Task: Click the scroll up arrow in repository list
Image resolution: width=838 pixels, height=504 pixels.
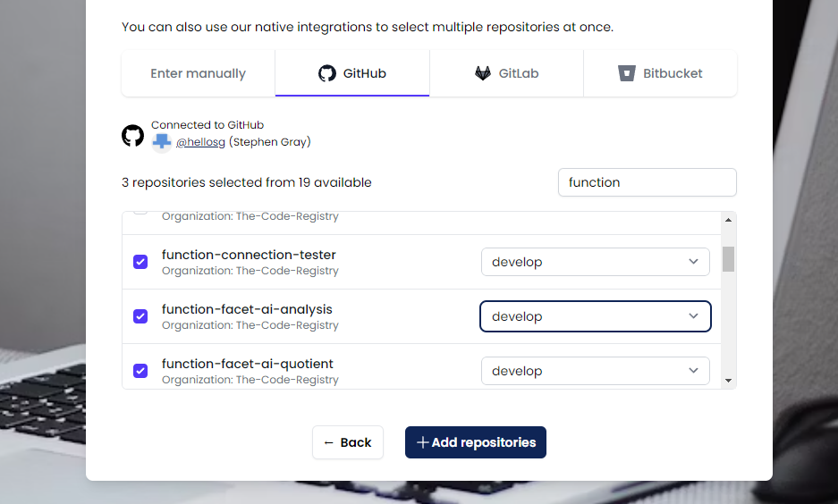Action: [728, 220]
